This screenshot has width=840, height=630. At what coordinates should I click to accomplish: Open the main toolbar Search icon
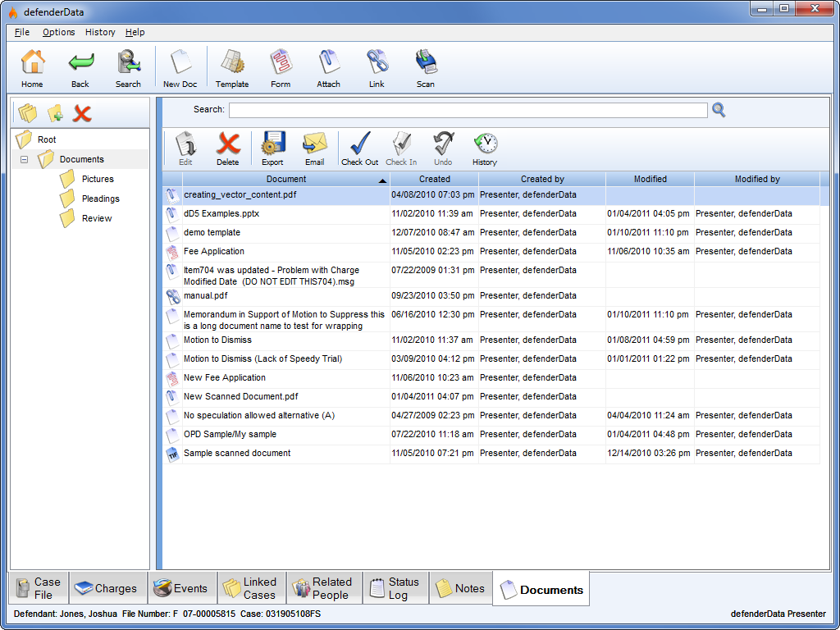(128, 62)
